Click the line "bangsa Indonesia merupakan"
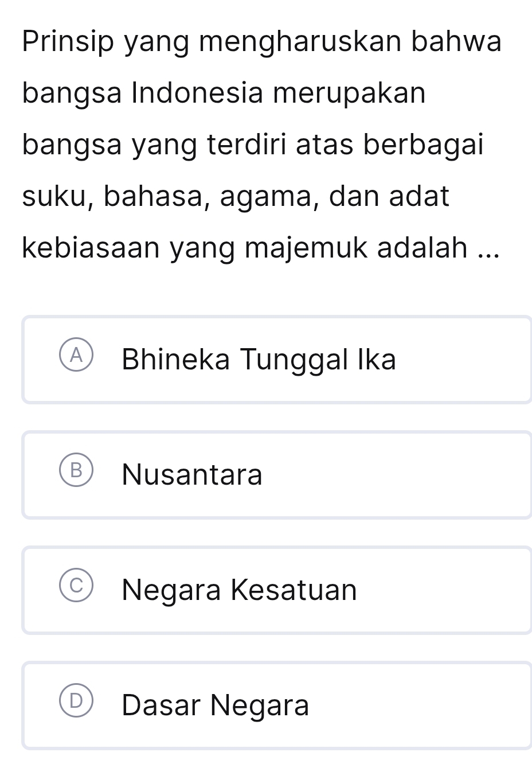This screenshot has height=764, width=532. click(x=224, y=93)
